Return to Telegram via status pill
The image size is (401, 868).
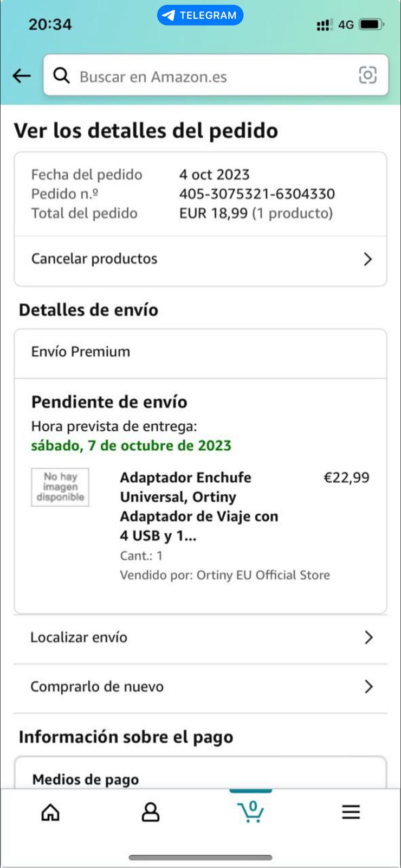(200, 15)
